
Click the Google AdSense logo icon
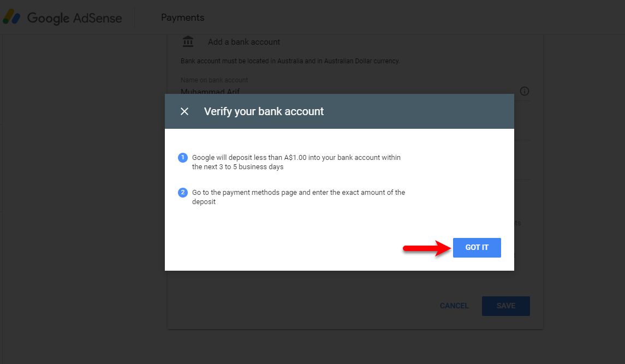point(11,17)
